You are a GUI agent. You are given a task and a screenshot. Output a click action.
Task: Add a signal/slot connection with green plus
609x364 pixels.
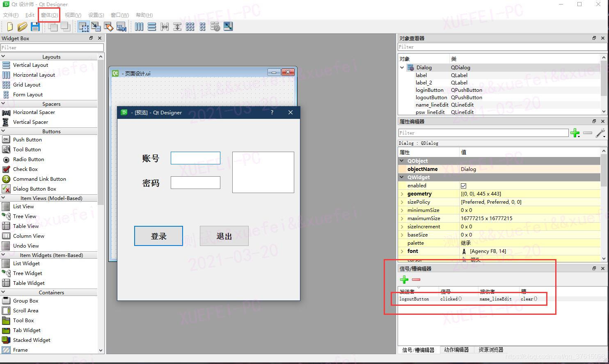click(404, 280)
